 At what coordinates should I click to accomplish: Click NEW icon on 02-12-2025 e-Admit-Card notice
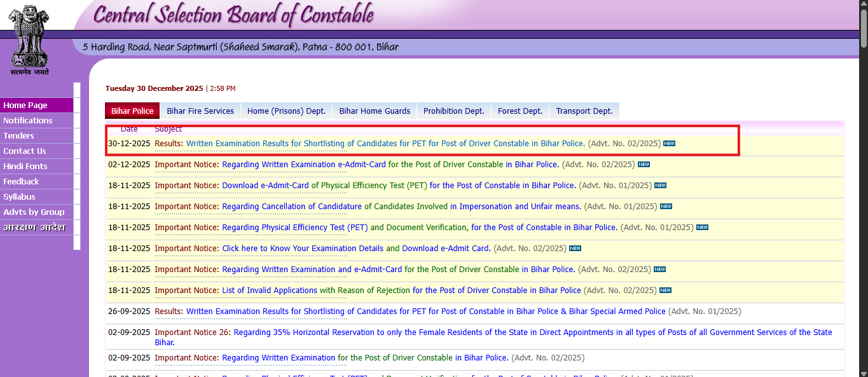(644, 164)
